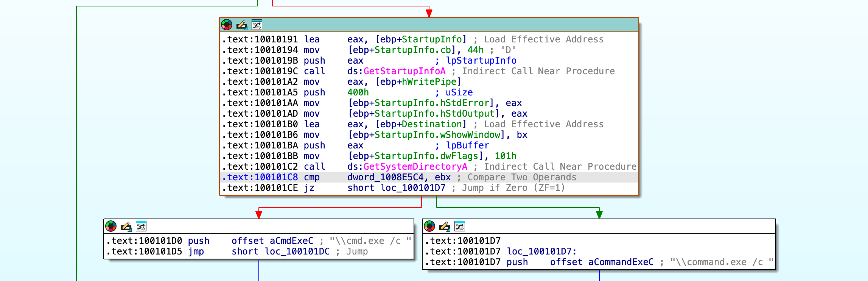Viewport: 868px width, 281px height.
Task: Select StartupInfo.hStdError operand
Action: coord(432,103)
